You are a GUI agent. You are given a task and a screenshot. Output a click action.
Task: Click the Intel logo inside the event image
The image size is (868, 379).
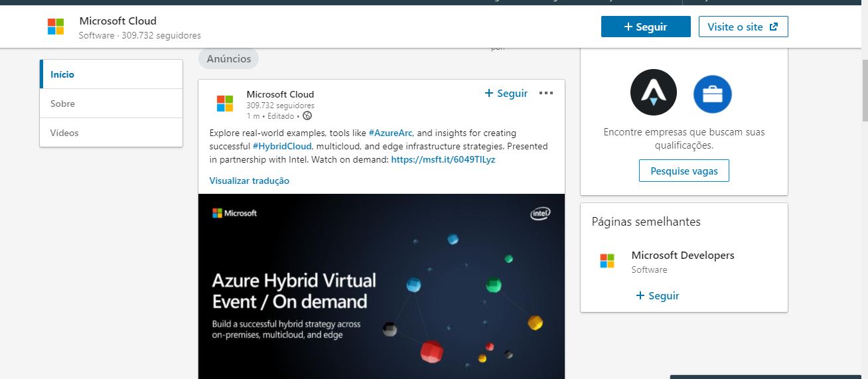[x=540, y=213]
